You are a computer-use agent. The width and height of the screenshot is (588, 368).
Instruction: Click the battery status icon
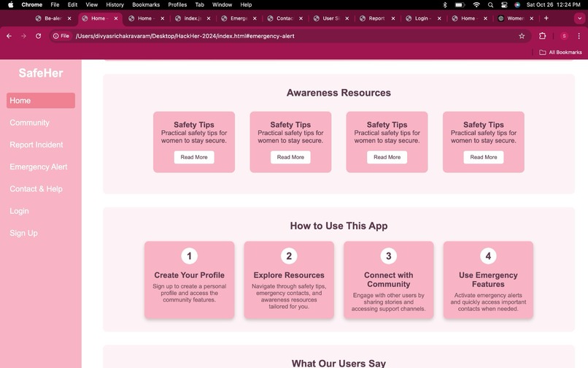point(460,4)
